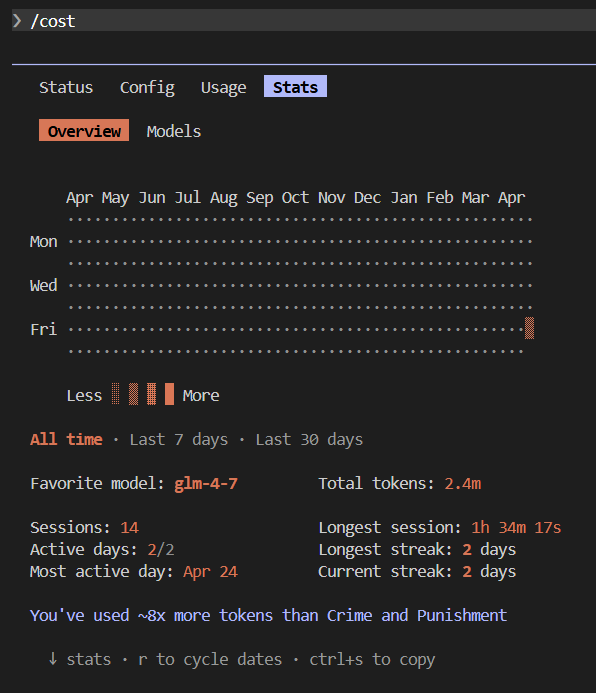Click the Most active day Apr 24

(x=210, y=571)
